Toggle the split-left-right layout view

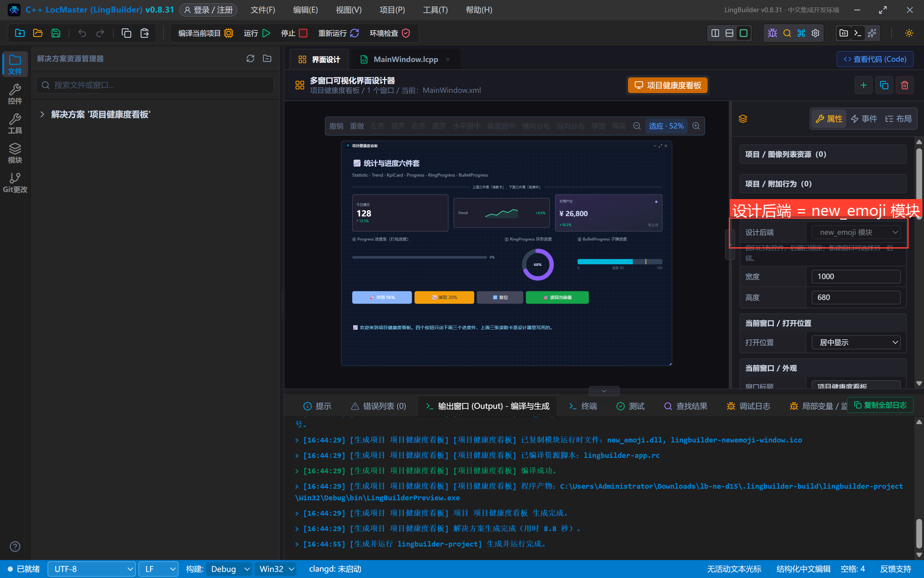715,33
